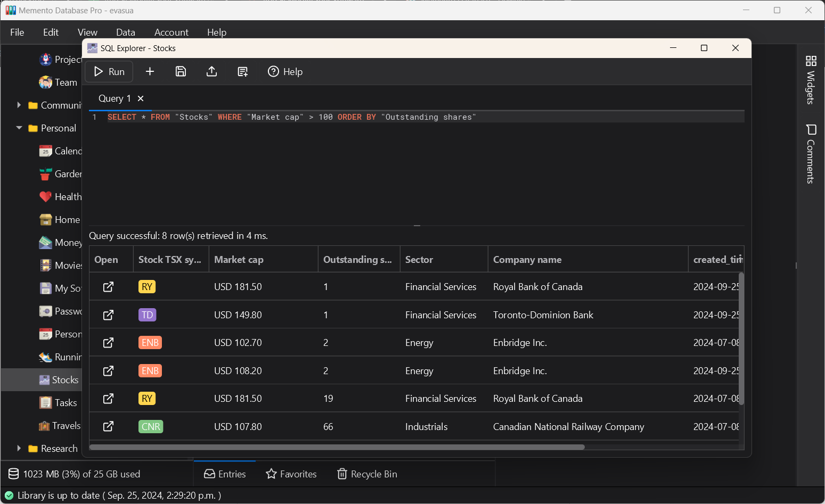The width and height of the screenshot is (825, 504).
Task: Switch to the Favorites tab
Action: pos(291,474)
